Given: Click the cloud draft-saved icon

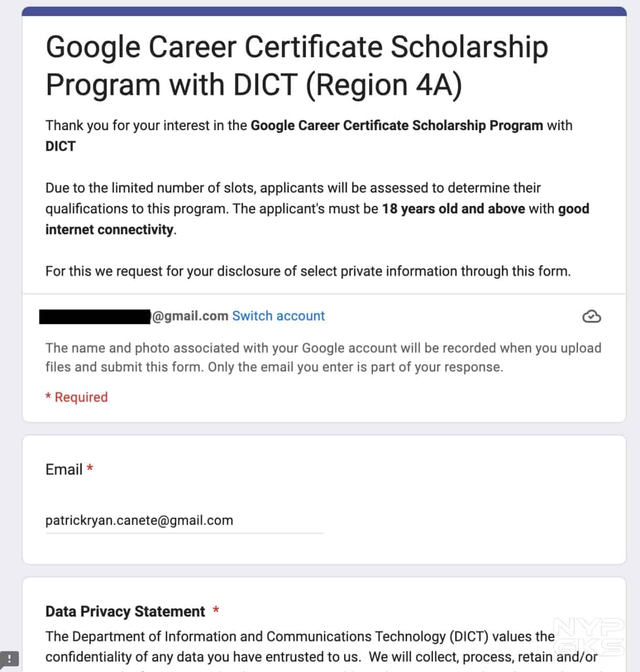Looking at the screenshot, I should coord(592,316).
